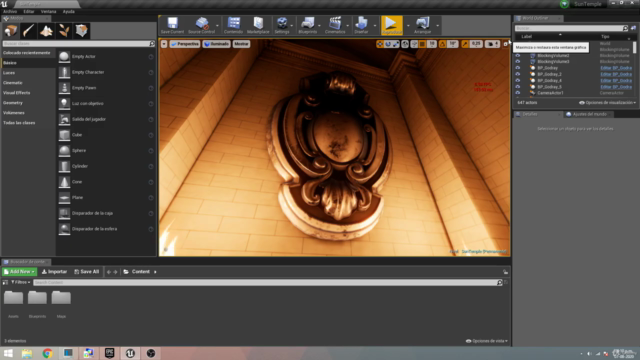Click Save Current in the toolbar
Viewport: 640px width, 360px height.
172,25
